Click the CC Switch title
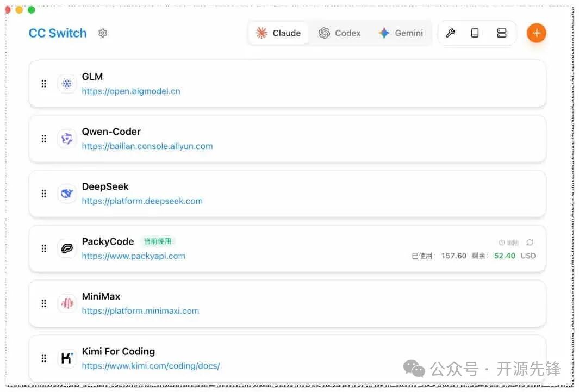Image resolution: width=579 pixels, height=392 pixels. (58, 33)
